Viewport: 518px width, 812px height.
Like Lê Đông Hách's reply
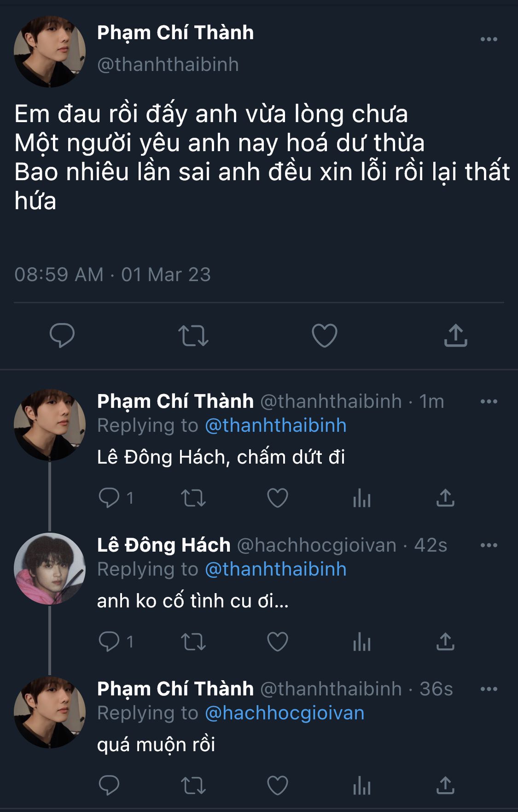[278, 642]
